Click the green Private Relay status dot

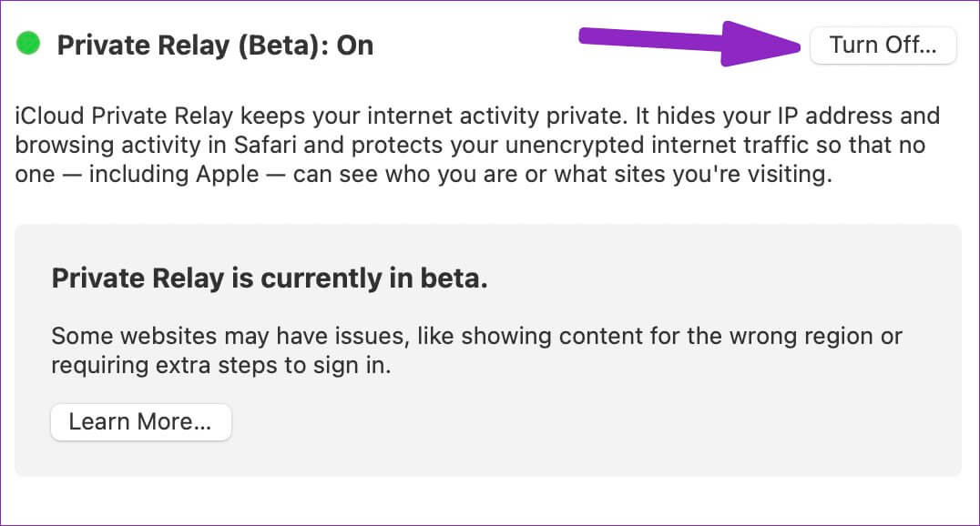[x=28, y=44]
